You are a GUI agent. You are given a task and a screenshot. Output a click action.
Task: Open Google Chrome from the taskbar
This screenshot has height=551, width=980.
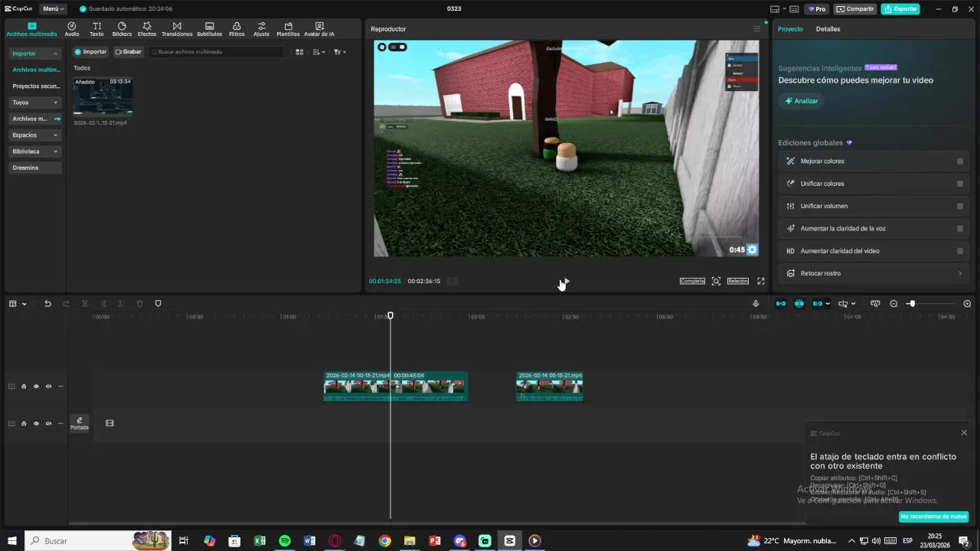click(x=384, y=541)
